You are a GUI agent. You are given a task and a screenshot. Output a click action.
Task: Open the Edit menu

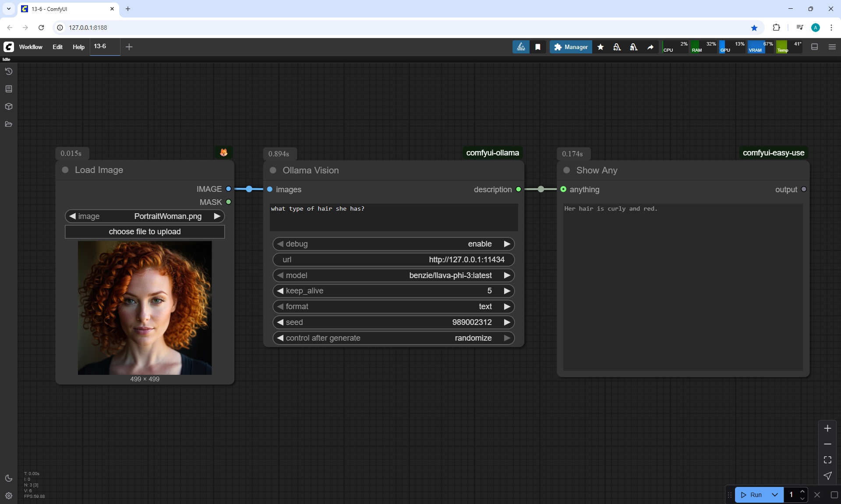[57, 47]
